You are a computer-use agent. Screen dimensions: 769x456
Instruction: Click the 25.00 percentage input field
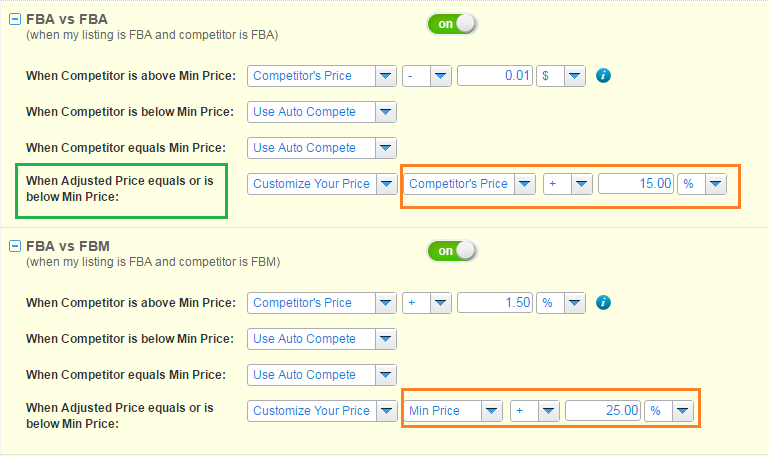pos(603,411)
